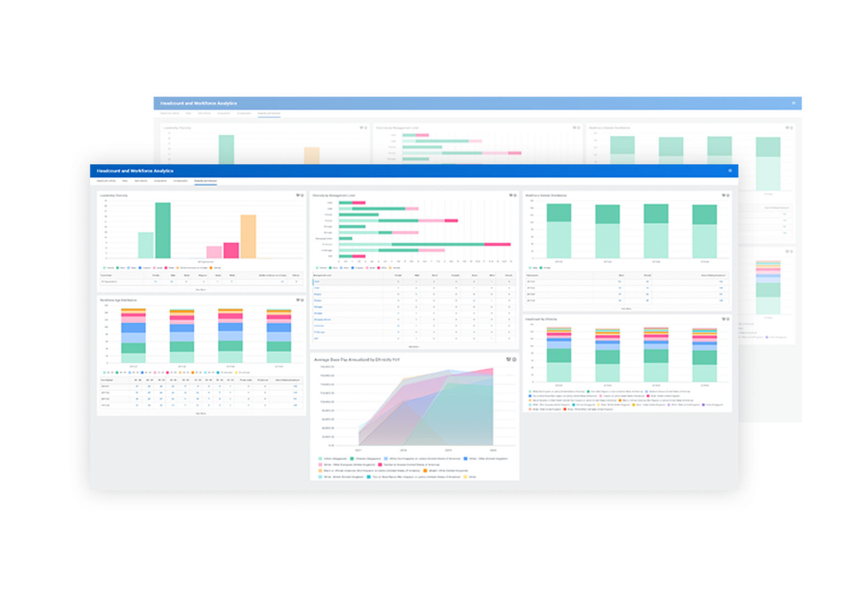Click filter icon on Workforce Age Distribution panel
The width and height of the screenshot is (868, 590).
[x=298, y=300]
